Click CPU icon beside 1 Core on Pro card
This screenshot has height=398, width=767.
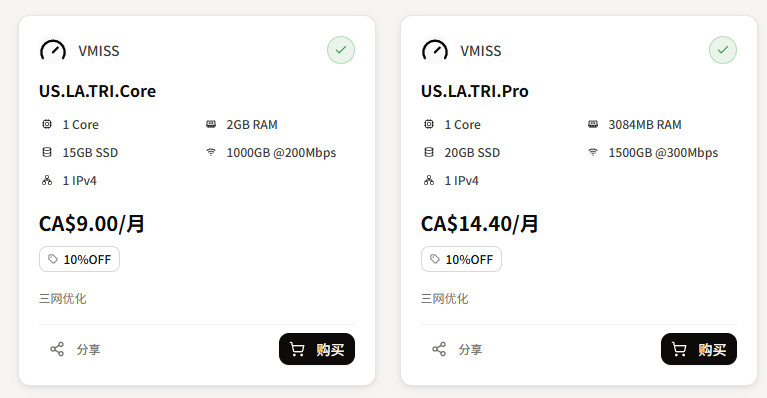(x=429, y=124)
